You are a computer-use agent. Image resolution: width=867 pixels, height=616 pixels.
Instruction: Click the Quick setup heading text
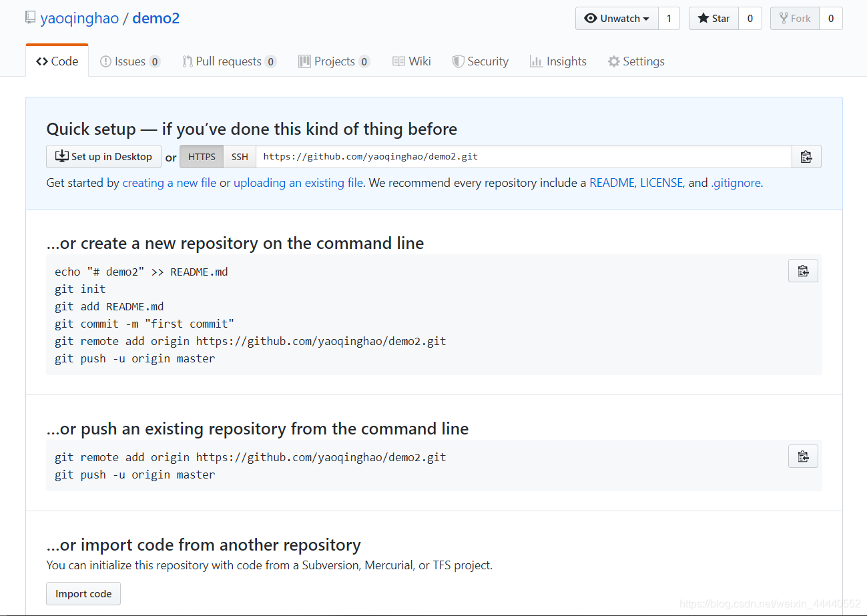(x=252, y=129)
